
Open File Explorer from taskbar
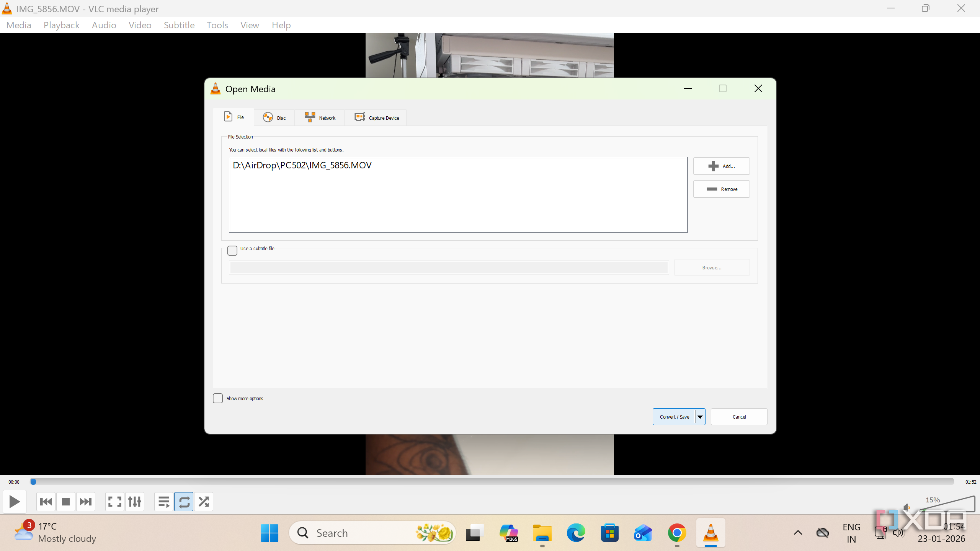coord(542,533)
